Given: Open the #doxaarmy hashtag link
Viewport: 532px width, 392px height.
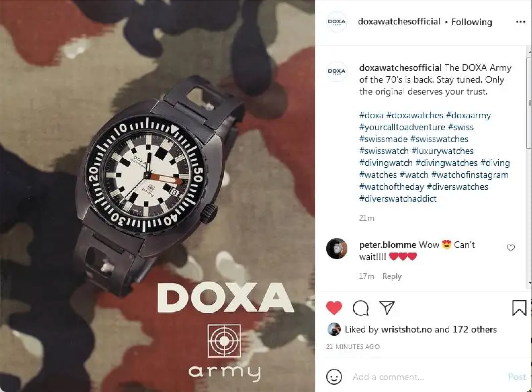Looking at the screenshot, I should (468, 115).
